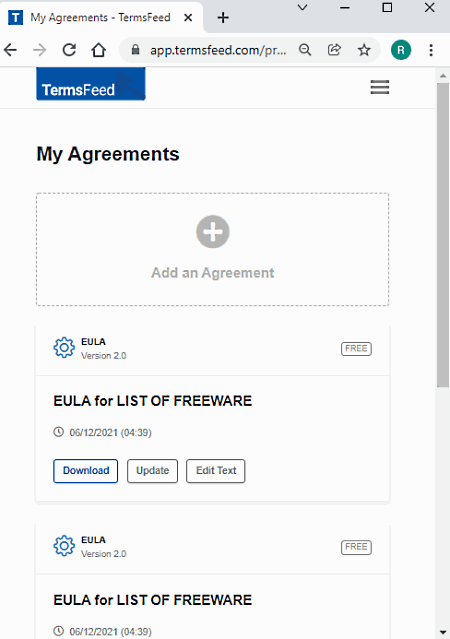
Task: Reload the page
Action: pyautogui.click(x=69, y=50)
